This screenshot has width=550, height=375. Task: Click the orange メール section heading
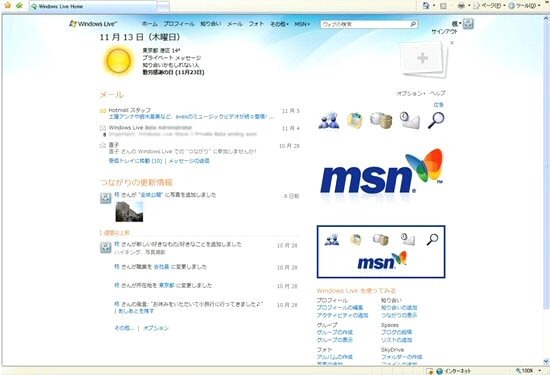pos(112,94)
